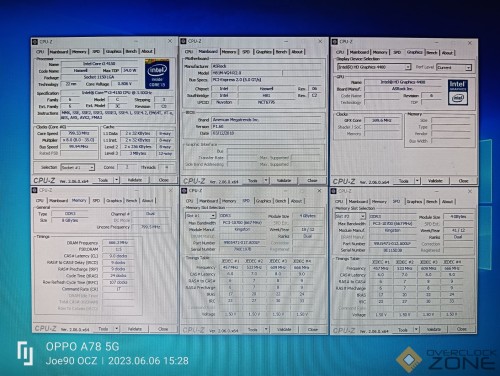Select the SPD tab in the Mainboard window
Image resolution: width=500 pixels, height=376 pixels.
246,52
